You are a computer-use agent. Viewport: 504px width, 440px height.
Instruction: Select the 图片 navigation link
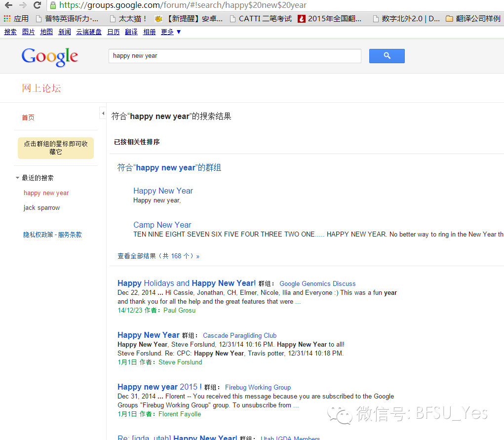(x=28, y=32)
